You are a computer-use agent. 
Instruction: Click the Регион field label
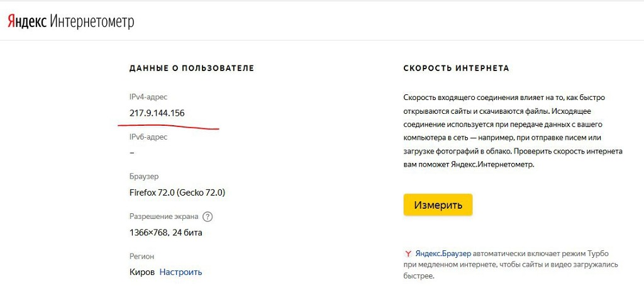[142, 257]
